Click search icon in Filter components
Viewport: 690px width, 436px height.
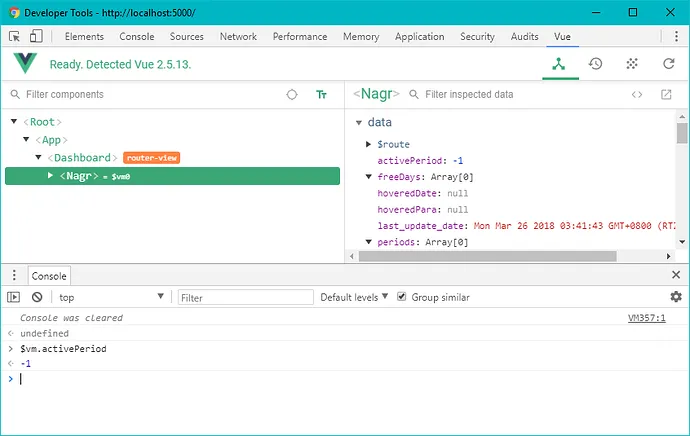click(x=15, y=95)
